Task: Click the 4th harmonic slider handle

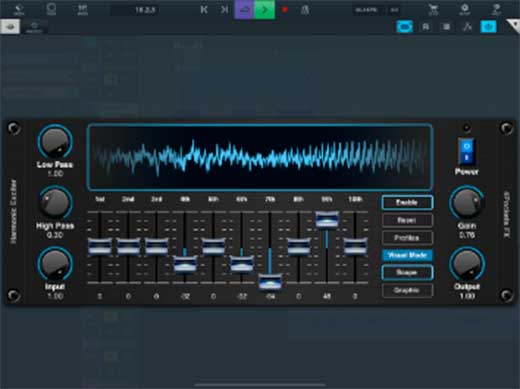Action: [185, 265]
